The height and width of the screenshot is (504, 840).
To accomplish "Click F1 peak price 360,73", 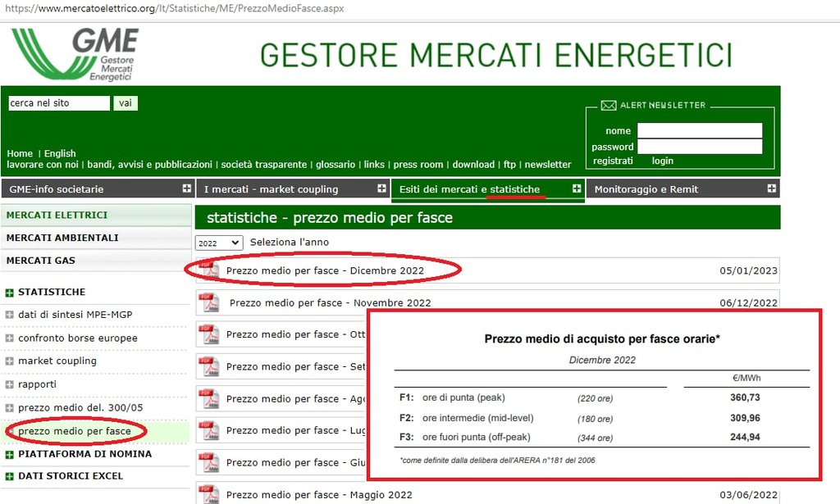I will click(x=745, y=397).
